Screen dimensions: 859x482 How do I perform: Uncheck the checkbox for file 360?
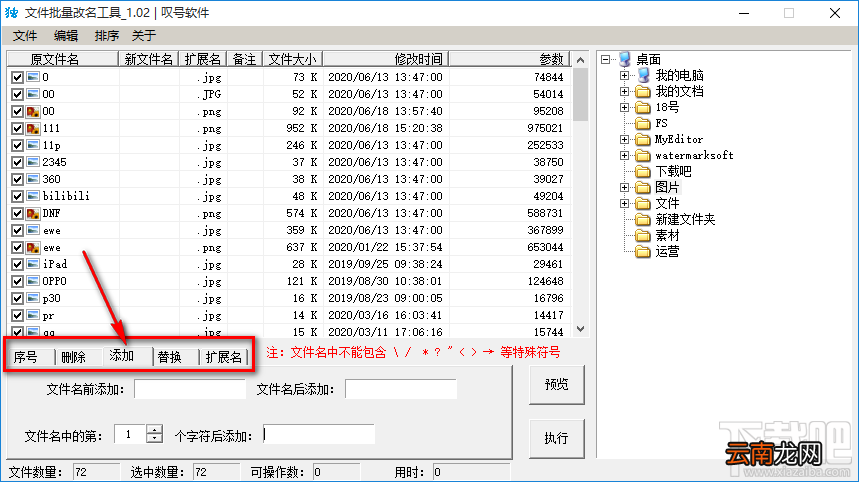[x=17, y=179]
